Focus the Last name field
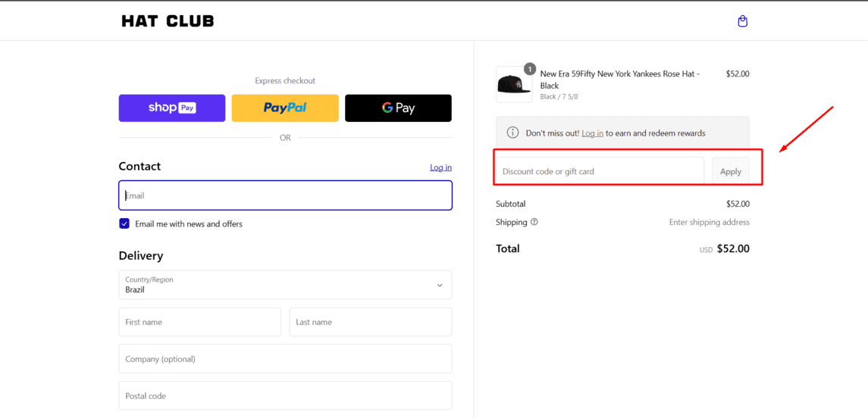This screenshot has height=418, width=868. point(371,322)
